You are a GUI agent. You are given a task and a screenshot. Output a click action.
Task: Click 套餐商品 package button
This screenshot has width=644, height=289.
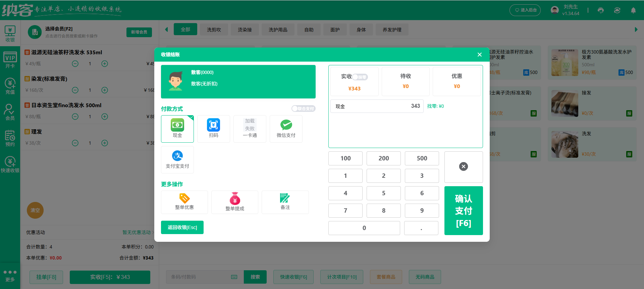[x=386, y=277]
